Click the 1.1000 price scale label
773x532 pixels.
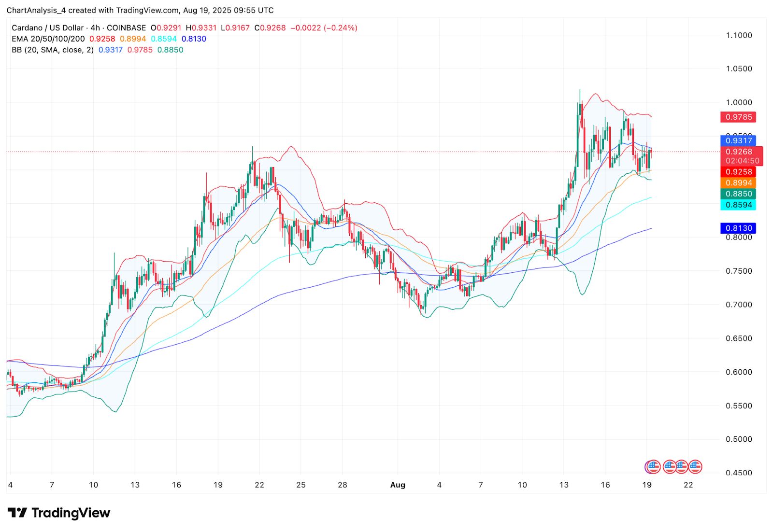pyautogui.click(x=739, y=35)
